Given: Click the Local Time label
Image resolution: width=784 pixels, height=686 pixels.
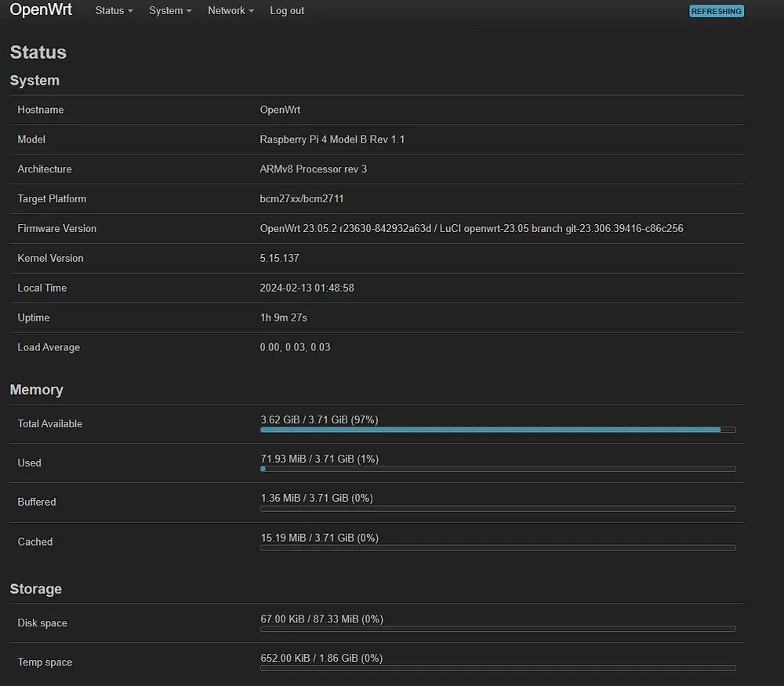Looking at the screenshot, I should (42, 288).
